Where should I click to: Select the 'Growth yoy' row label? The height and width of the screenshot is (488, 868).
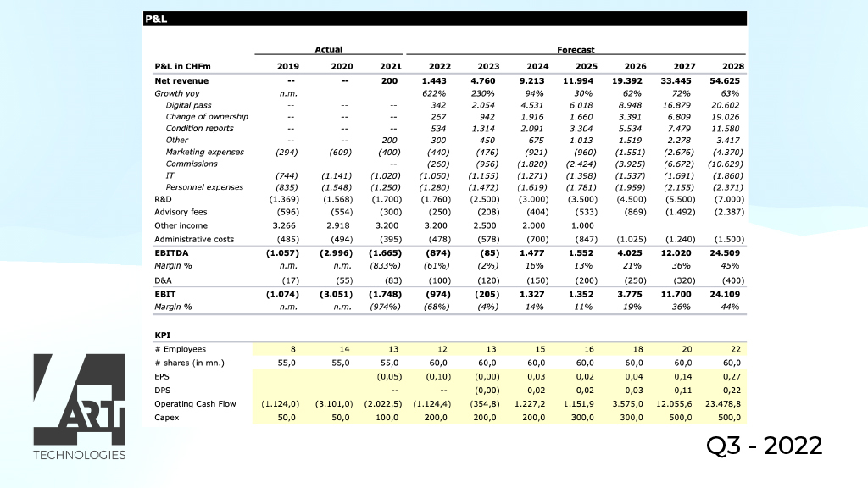[177, 93]
